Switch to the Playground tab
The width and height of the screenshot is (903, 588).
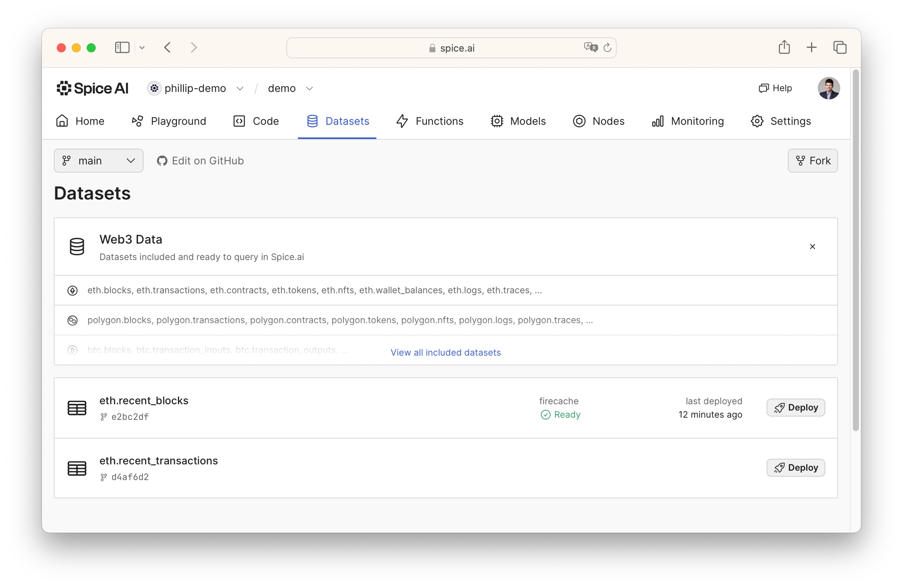coord(169,121)
